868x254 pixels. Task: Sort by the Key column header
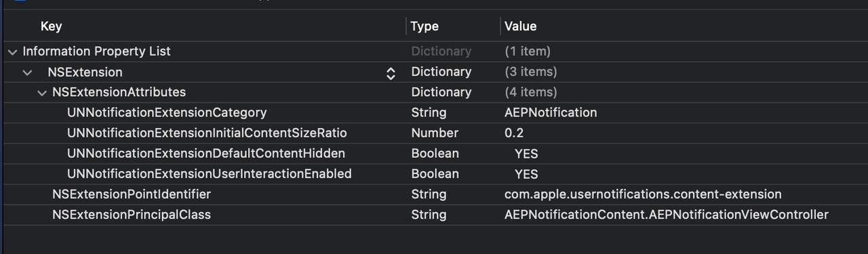click(x=52, y=26)
